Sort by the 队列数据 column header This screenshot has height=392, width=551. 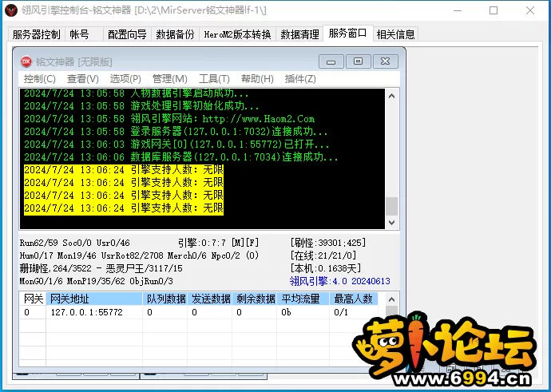click(x=165, y=299)
